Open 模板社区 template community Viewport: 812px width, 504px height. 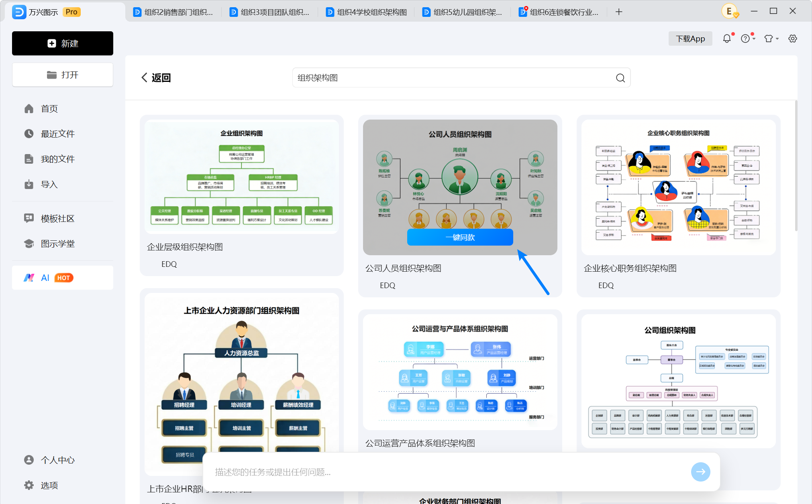49,218
